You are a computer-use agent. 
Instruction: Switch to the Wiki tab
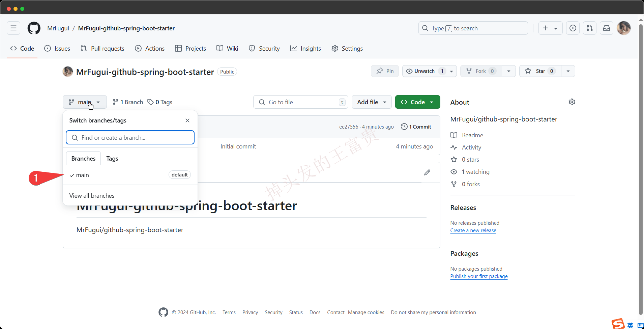(227, 49)
